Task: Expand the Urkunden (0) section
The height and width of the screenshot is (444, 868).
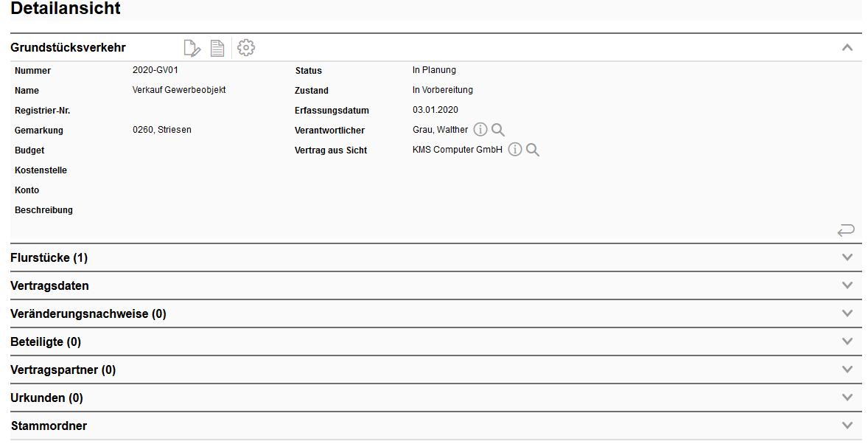Action: pos(847,398)
